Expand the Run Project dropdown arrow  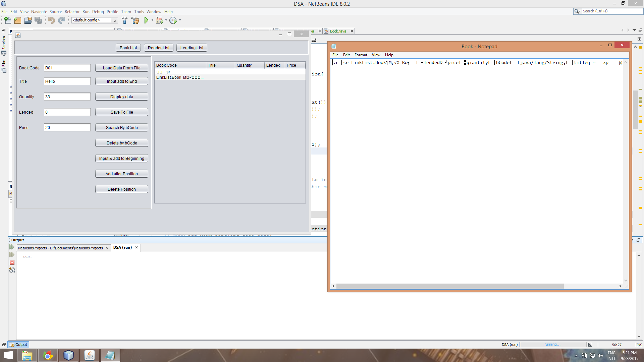point(152,20)
